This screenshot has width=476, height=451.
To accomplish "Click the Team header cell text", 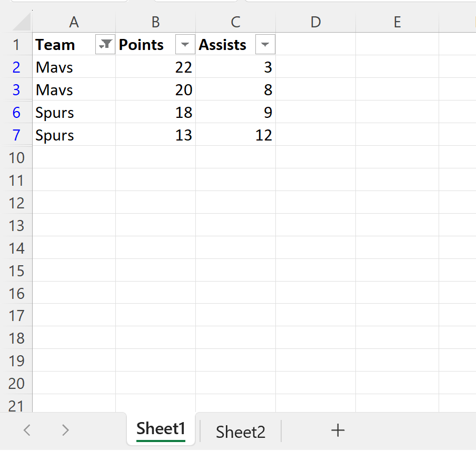I will (55, 45).
